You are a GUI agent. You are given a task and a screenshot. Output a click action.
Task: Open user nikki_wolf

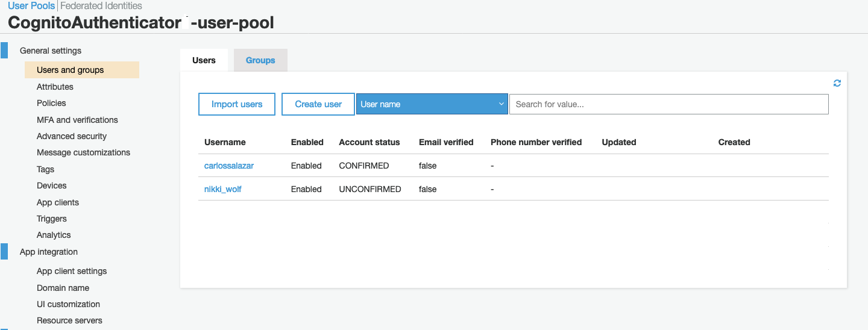click(x=223, y=189)
